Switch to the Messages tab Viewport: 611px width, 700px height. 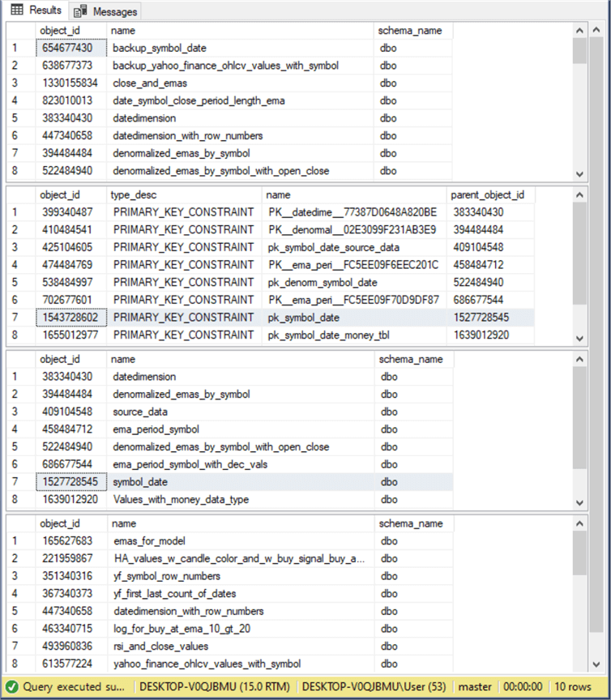coord(106,11)
